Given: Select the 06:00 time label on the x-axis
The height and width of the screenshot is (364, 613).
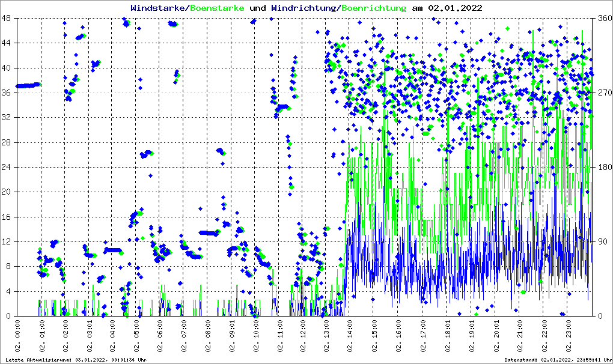Looking at the screenshot, I should pos(160,338).
